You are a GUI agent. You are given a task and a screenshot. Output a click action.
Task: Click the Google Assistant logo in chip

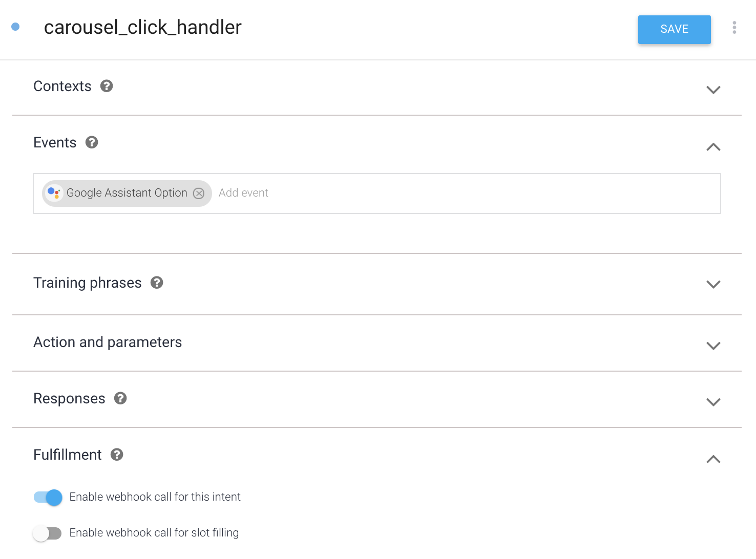click(x=54, y=193)
